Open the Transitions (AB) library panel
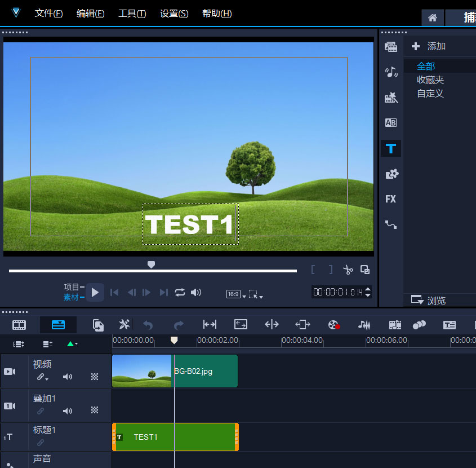This screenshot has height=468, width=476. tap(390, 123)
